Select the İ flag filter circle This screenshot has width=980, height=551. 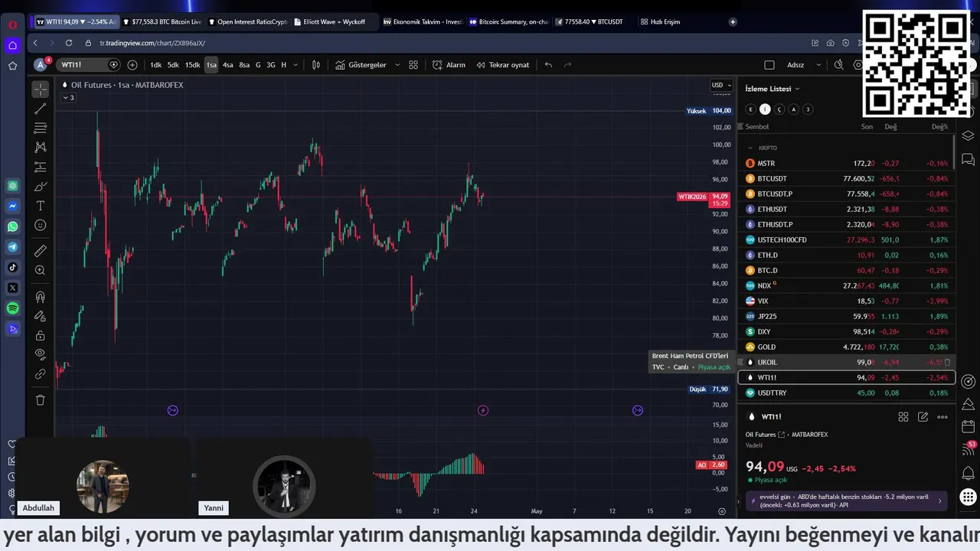(x=765, y=109)
